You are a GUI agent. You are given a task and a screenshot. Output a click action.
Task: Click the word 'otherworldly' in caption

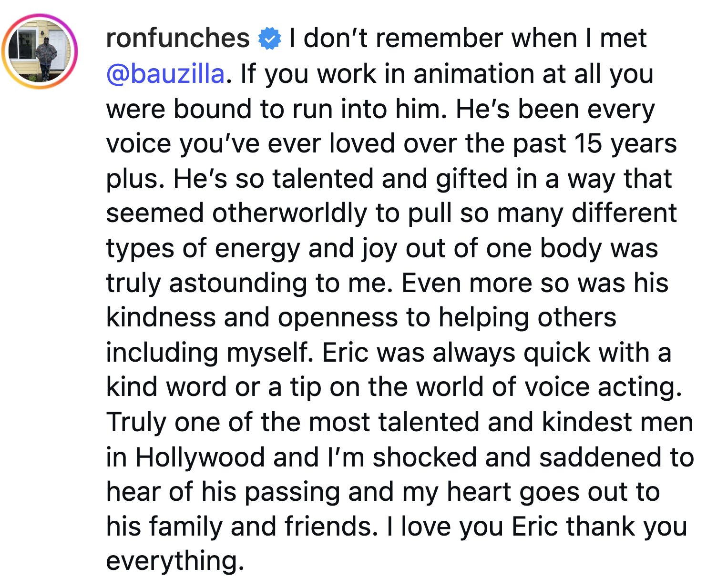coord(289,213)
